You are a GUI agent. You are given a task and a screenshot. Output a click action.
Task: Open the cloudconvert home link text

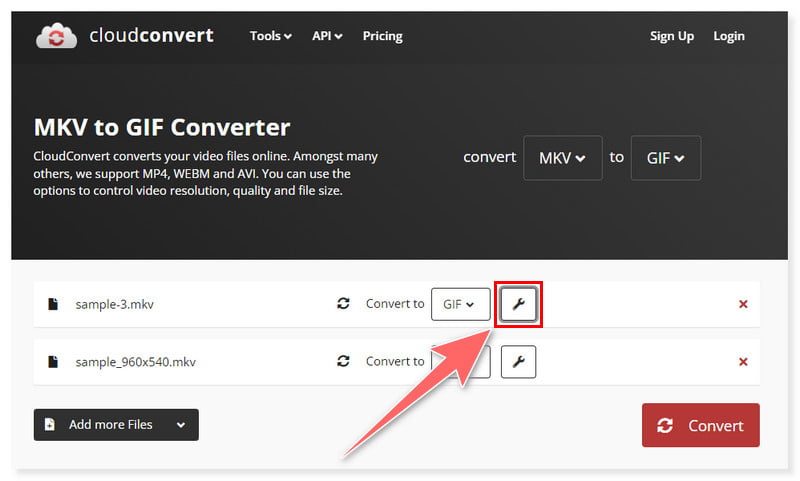click(152, 35)
